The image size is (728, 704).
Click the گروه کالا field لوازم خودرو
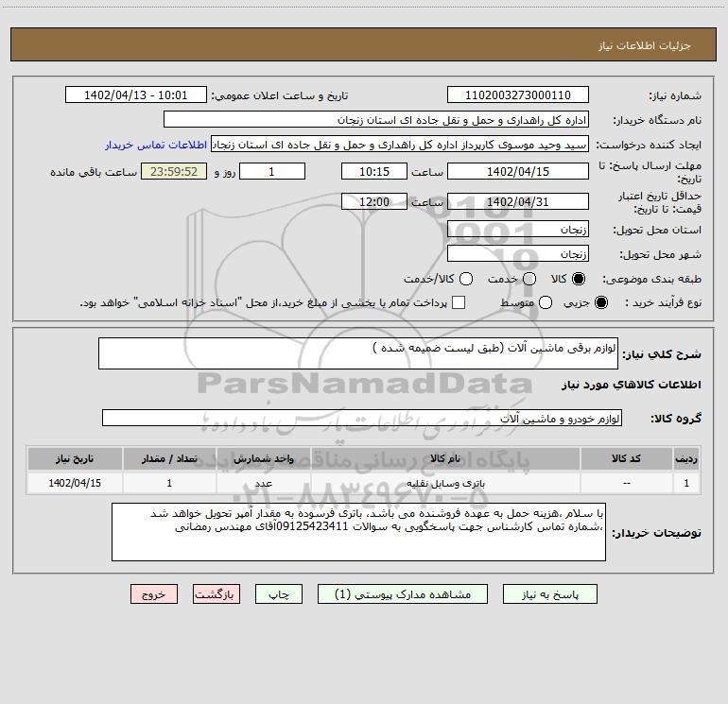pyautogui.click(x=362, y=418)
